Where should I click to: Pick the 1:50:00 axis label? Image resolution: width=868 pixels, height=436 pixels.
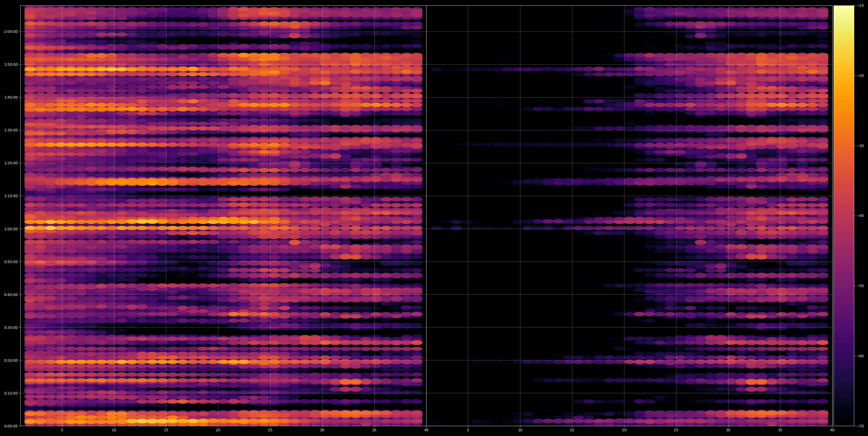(10, 64)
